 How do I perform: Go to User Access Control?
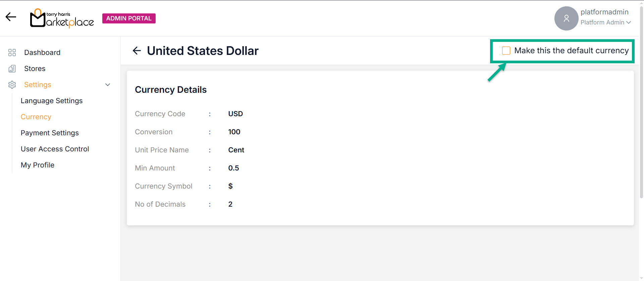pyautogui.click(x=55, y=149)
